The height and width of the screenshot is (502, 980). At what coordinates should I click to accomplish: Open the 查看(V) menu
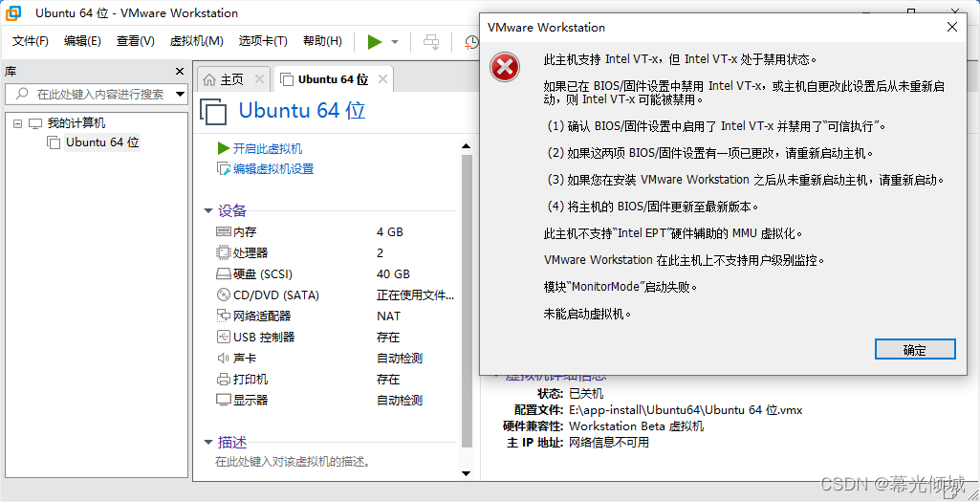136,41
